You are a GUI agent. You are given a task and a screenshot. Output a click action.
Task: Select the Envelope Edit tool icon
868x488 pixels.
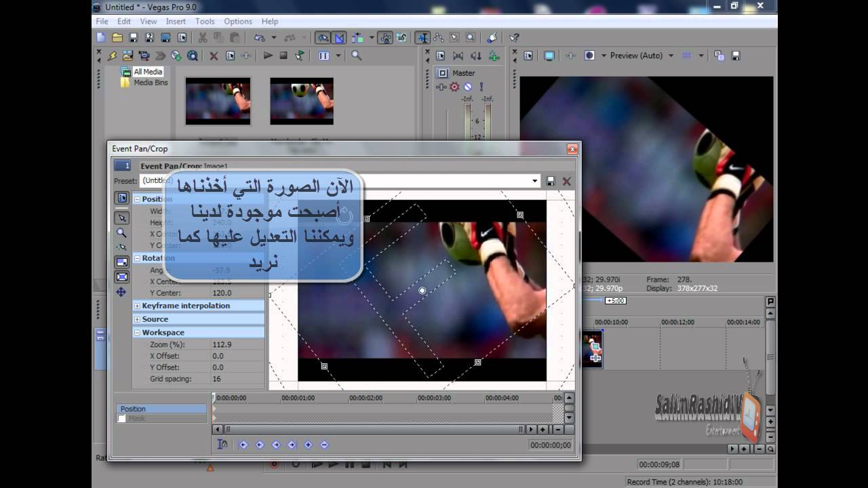(439, 38)
